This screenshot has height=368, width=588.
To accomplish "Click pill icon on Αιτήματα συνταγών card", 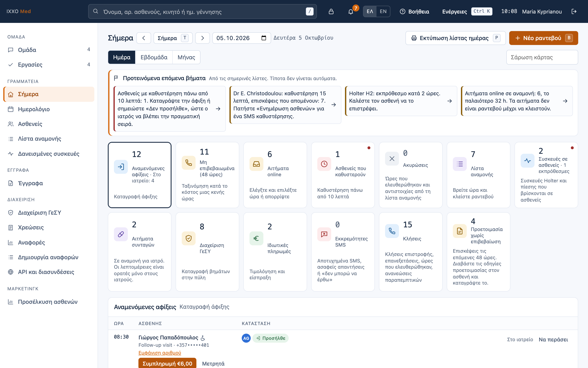I will (x=121, y=234).
